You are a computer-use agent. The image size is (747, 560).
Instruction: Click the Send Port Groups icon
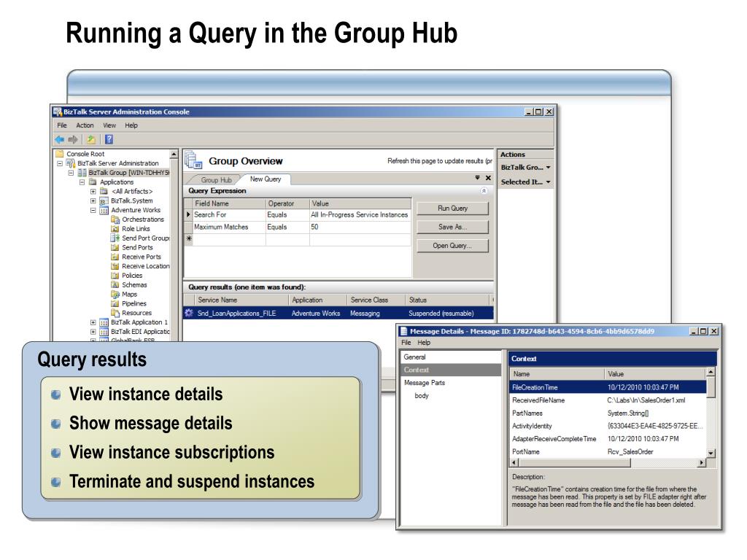[115, 238]
